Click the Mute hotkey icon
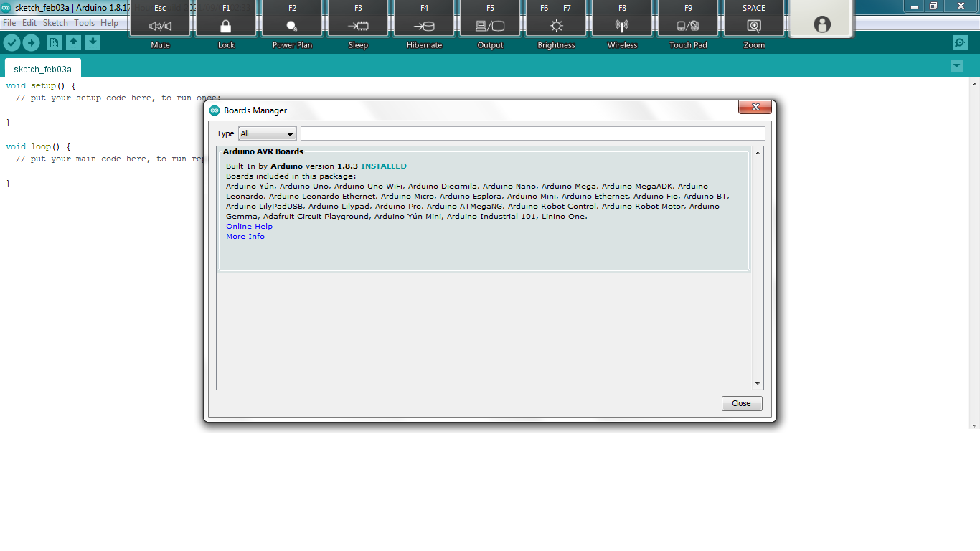 [160, 26]
